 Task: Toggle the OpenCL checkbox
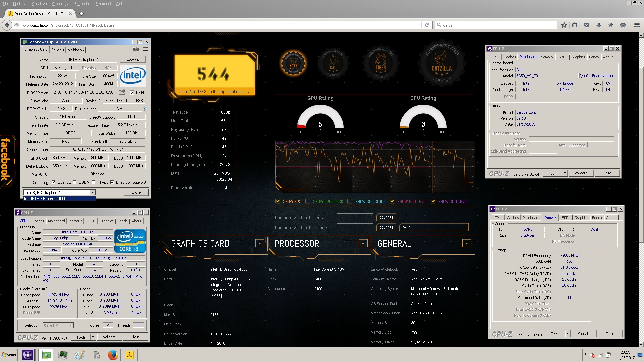click(x=54, y=182)
